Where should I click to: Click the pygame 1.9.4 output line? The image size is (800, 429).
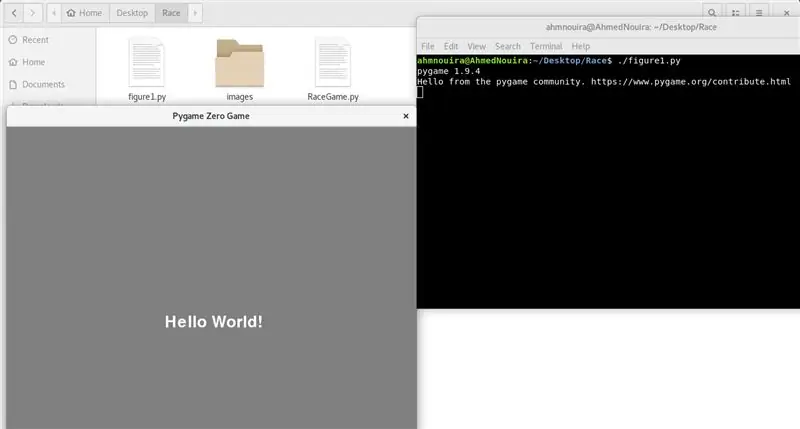pos(448,71)
